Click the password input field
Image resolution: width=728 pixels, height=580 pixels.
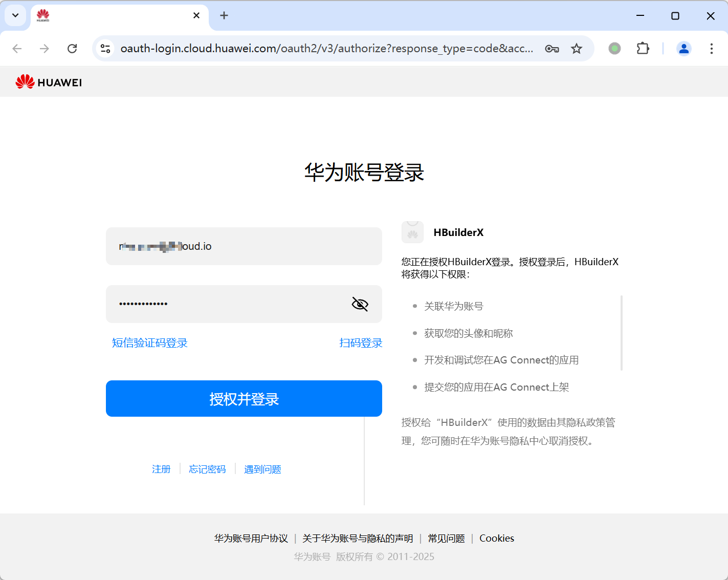[244, 304]
